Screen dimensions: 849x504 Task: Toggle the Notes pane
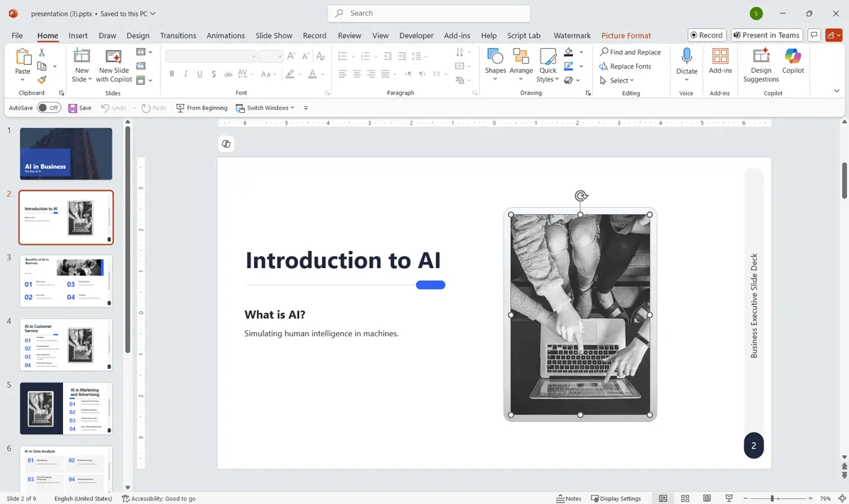pyautogui.click(x=569, y=498)
